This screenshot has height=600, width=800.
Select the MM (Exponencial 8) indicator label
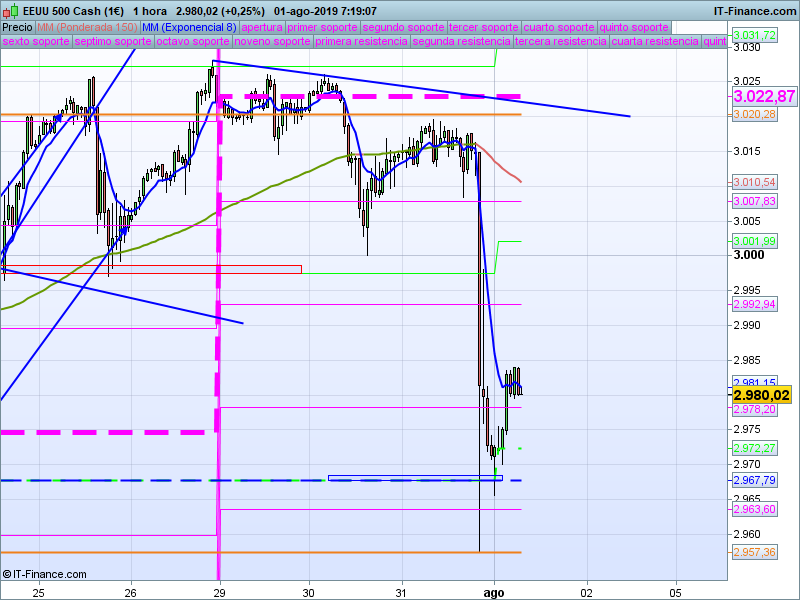(189, 28)
